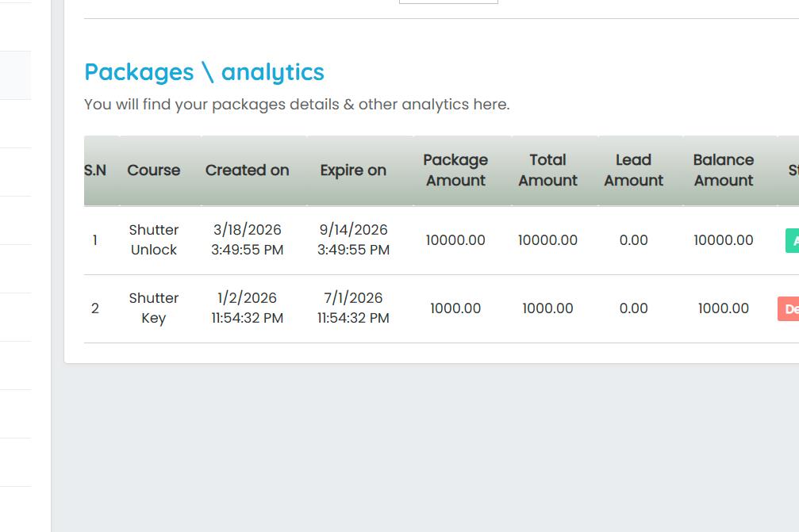Click the green status badge for Shutter Unlock
799x532 pixels.
click(x=792, y=240)
